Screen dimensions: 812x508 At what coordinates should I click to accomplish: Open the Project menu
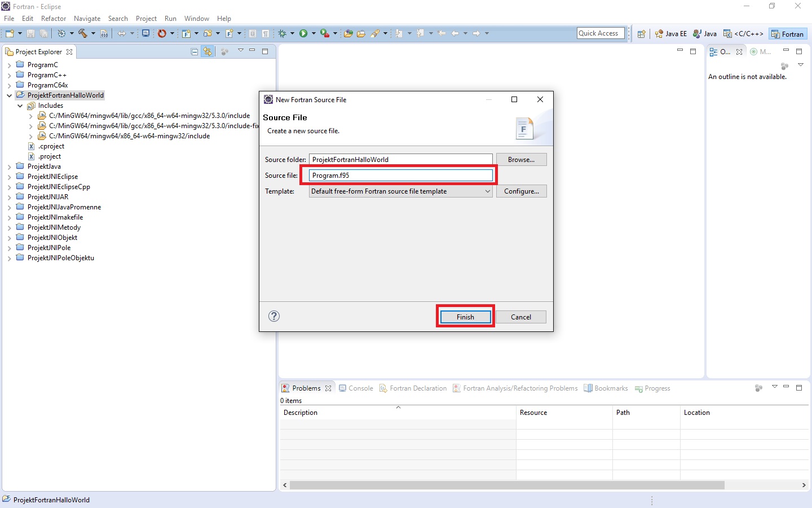tap(146, 19)
